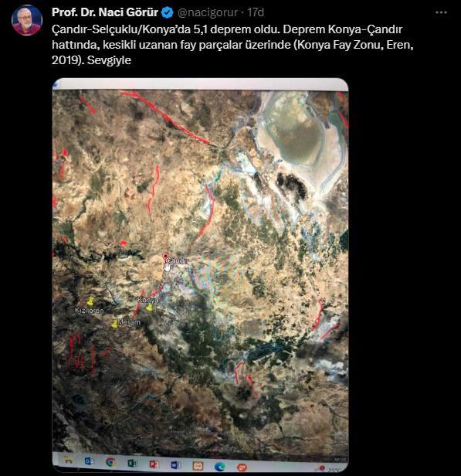Screen dimensions: 461x476
Task: Click the PowerPoint taskbar icon
Action: click(154, 464)
